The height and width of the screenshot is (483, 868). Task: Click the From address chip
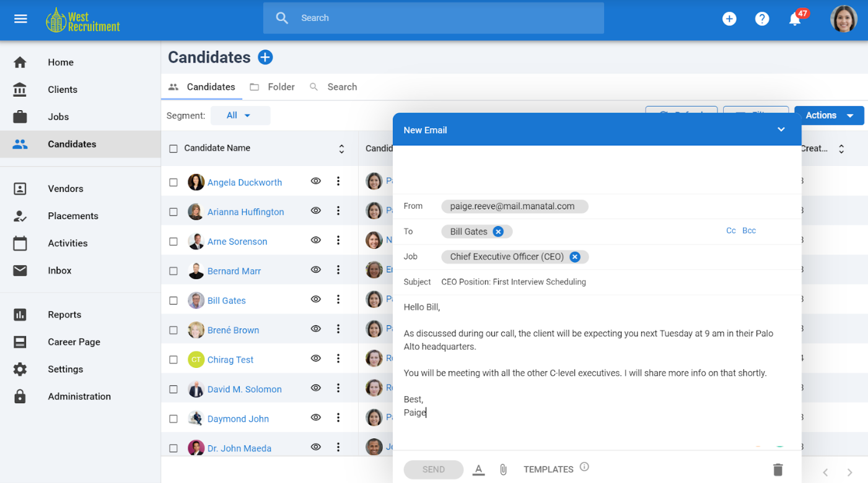click(x=514, y=207)
